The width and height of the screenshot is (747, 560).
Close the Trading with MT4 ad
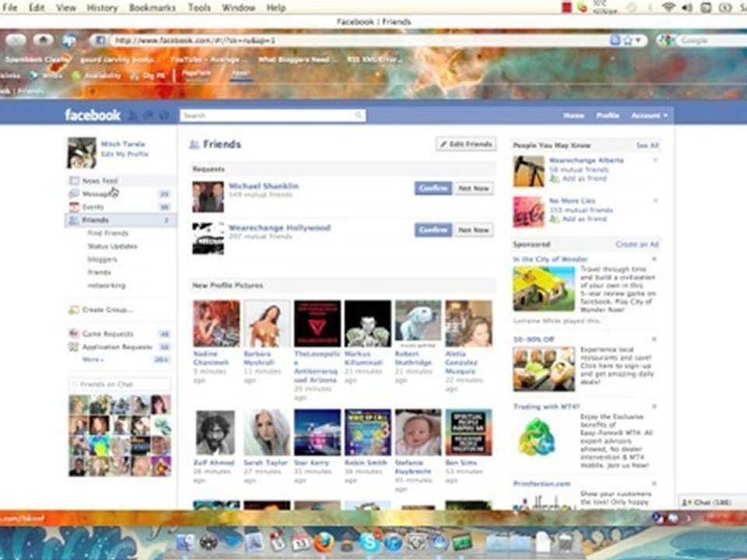[x=654, y=406]
